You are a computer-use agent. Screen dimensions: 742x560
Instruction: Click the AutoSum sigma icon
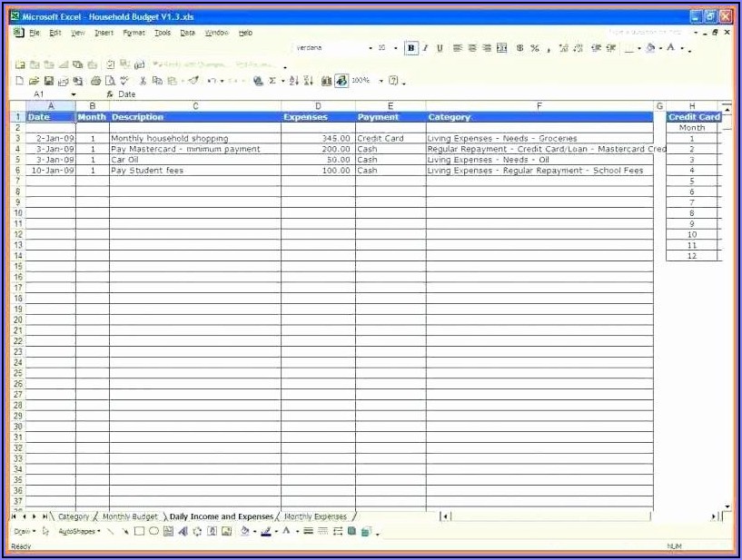(x=272, y=81)
